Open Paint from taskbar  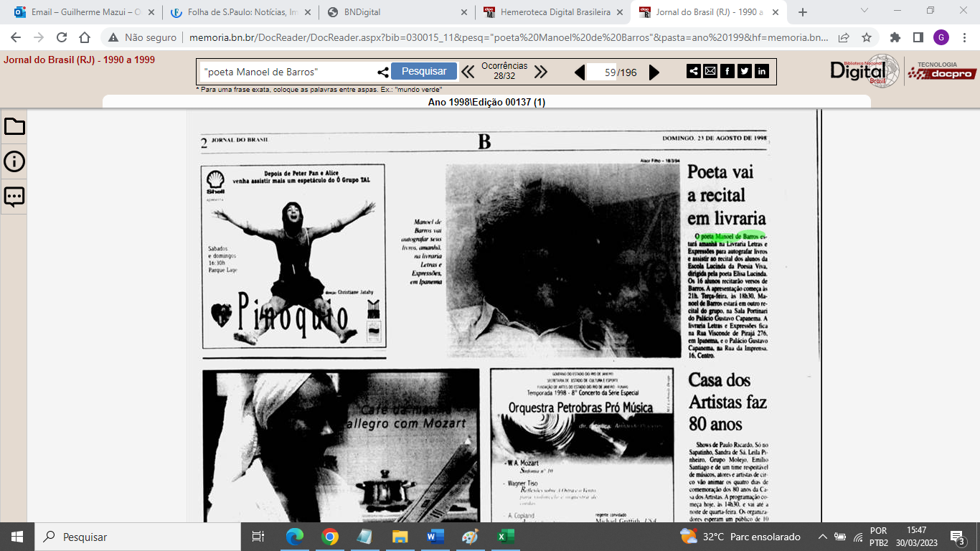tap(471, 537)
